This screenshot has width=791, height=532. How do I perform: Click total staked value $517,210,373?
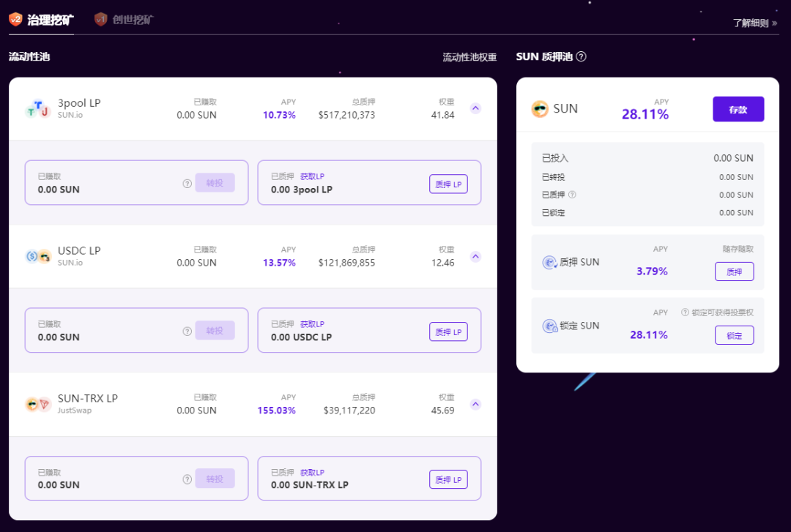point(346,115)
